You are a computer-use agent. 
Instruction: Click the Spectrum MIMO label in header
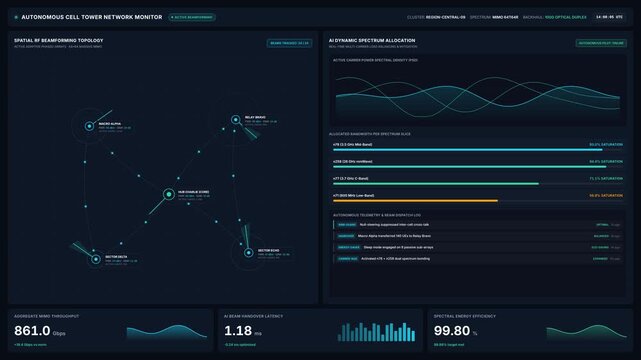point(494,17)
